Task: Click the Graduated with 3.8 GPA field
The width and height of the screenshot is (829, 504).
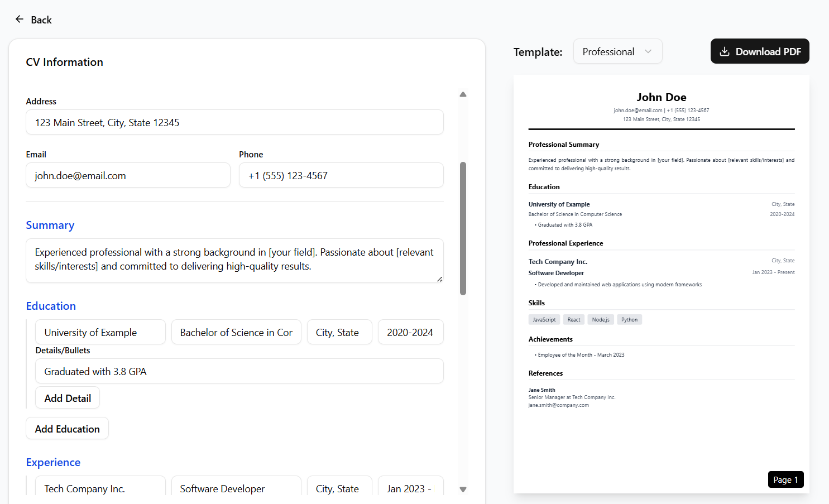Action: click(239, 371)
